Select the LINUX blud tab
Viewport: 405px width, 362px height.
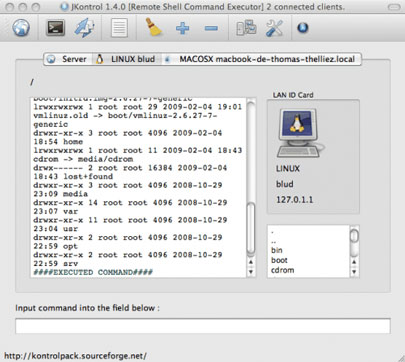click(x=126, y=59)
